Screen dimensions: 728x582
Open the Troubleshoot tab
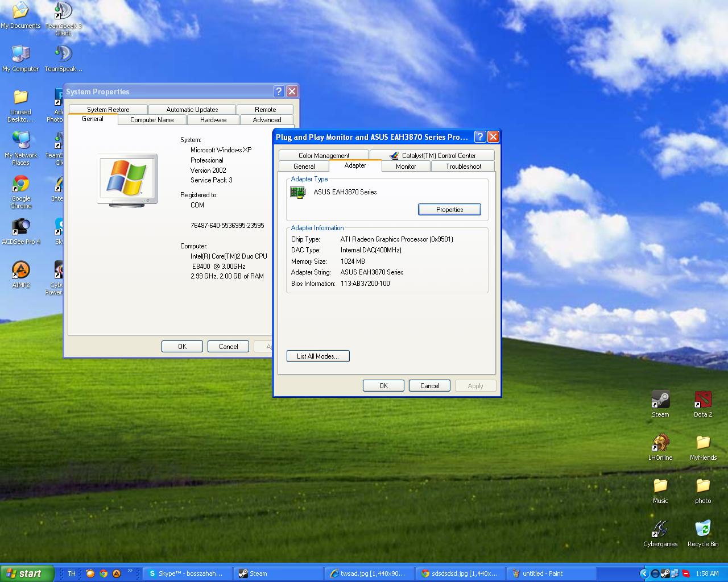(x=464, y=166)
